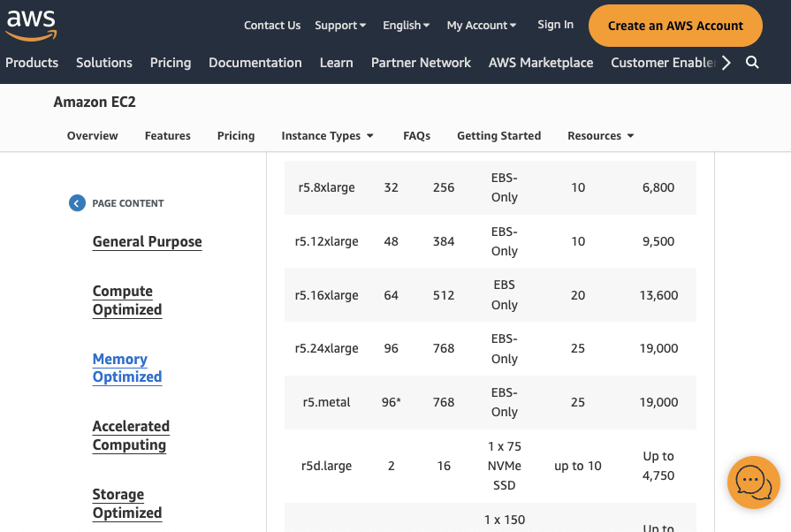
Task: Open the Instance Types dropdown
Action: coord(327,136)
